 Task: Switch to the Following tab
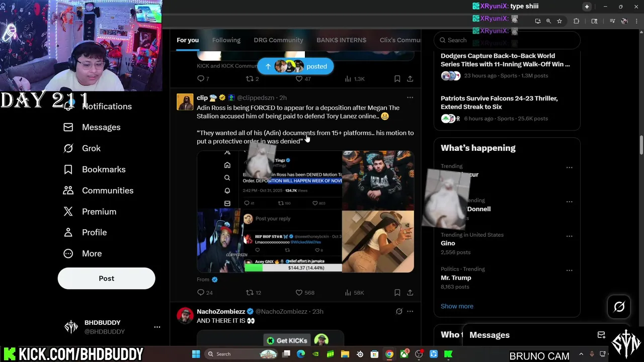[x=226, y=40]
